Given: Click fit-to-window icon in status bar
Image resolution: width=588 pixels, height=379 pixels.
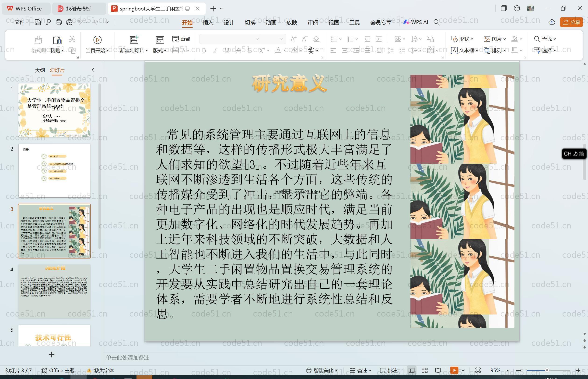Looking at the screenshot, I should (x=478, y=370).
